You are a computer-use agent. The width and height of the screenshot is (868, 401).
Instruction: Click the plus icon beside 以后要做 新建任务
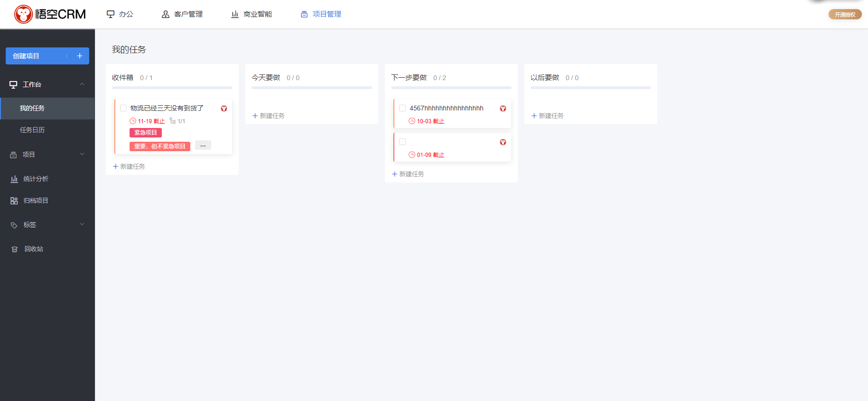tap(534, 116)
